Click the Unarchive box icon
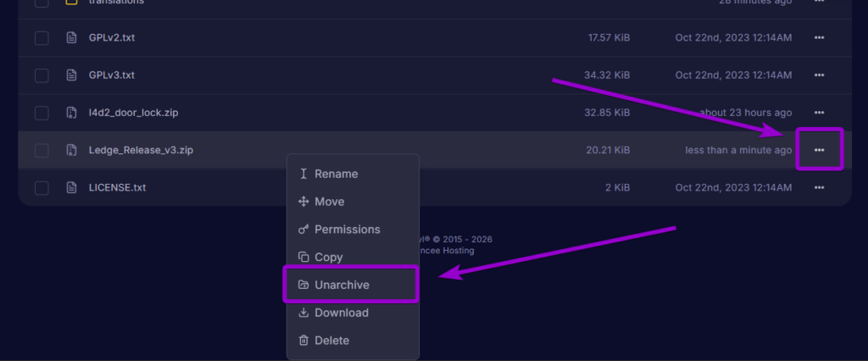The width and height of the screenshot is (868, 361). (x=303, y=285)
